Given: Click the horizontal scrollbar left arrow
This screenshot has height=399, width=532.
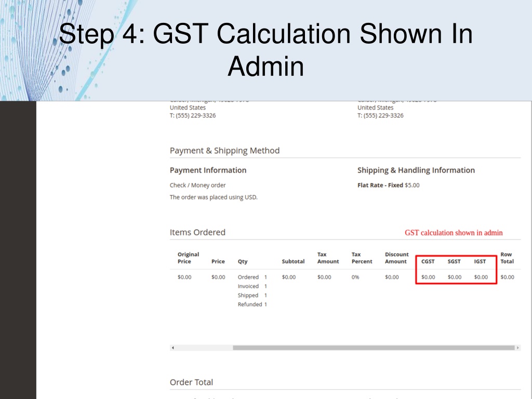Looking at the screenshot, I should click(x=173, y=348).
